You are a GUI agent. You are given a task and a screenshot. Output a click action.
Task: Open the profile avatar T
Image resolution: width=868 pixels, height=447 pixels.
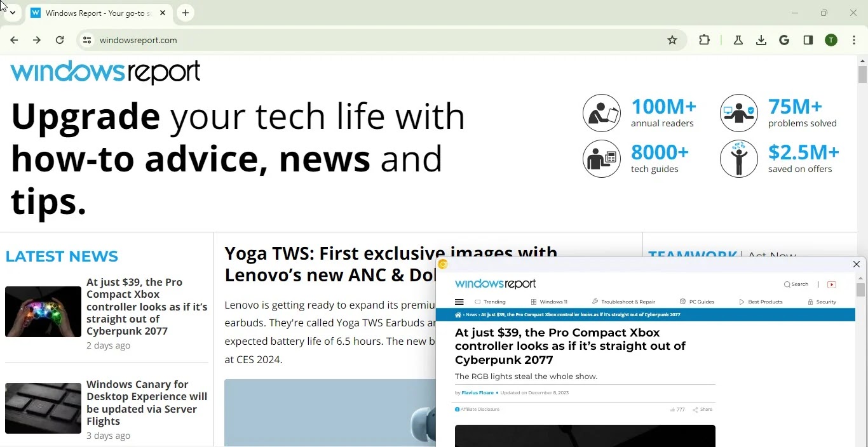831,40
